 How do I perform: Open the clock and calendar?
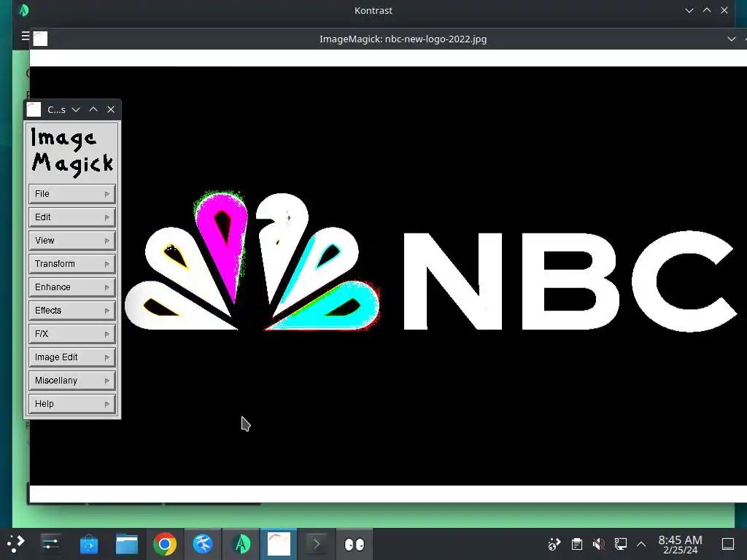point(681,544)
